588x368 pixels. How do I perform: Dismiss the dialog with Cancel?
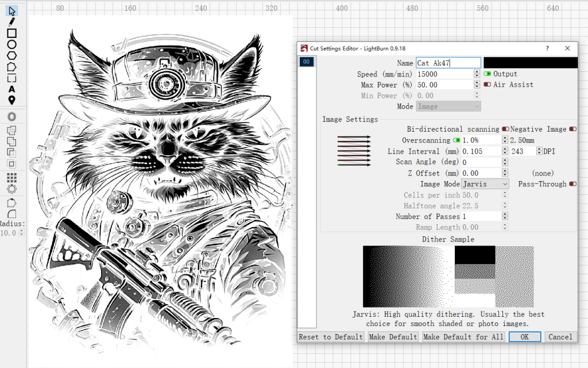point(560,337)
